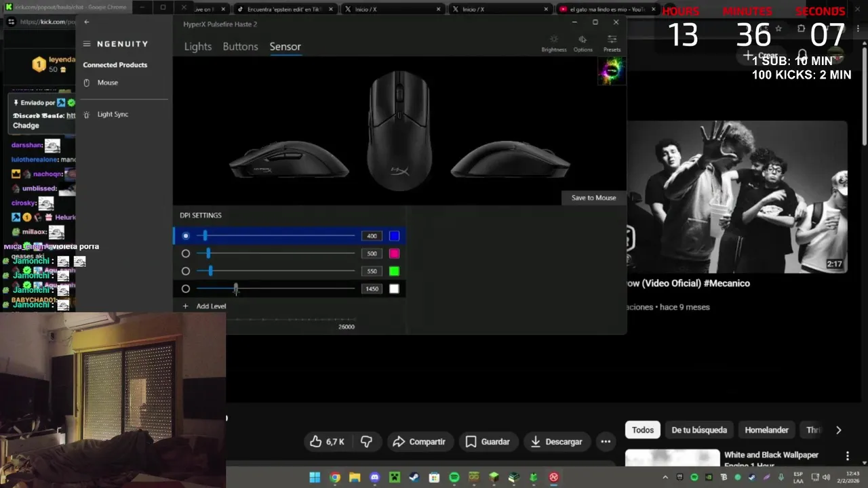Click Add Level under the DPI settings
The image size is (868, 488).
click(x=204, y=306)
